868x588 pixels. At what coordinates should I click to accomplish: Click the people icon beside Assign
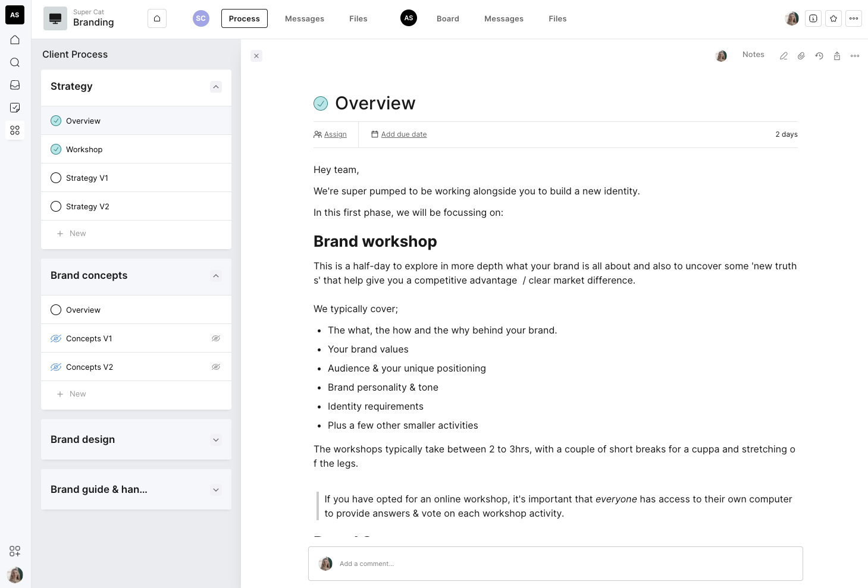pos(318,134)
